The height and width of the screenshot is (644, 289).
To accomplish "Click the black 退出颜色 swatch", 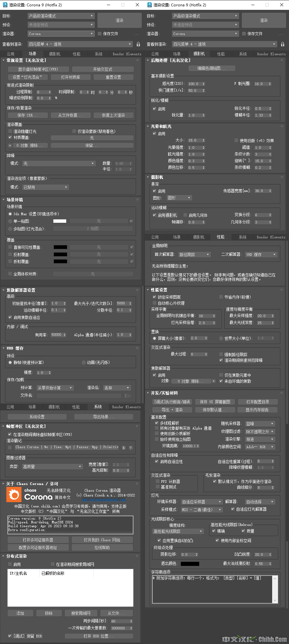I will 190,564.
